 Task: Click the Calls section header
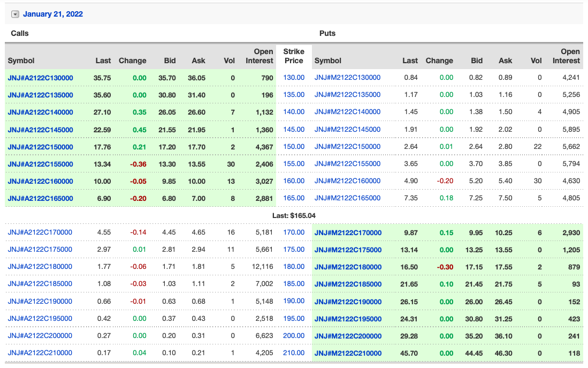coord(20,33)
